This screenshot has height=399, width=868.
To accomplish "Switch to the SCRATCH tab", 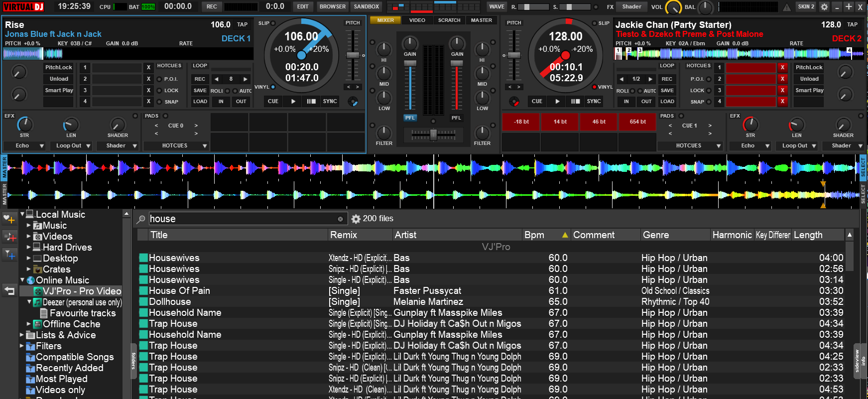I will coord(449,20).
